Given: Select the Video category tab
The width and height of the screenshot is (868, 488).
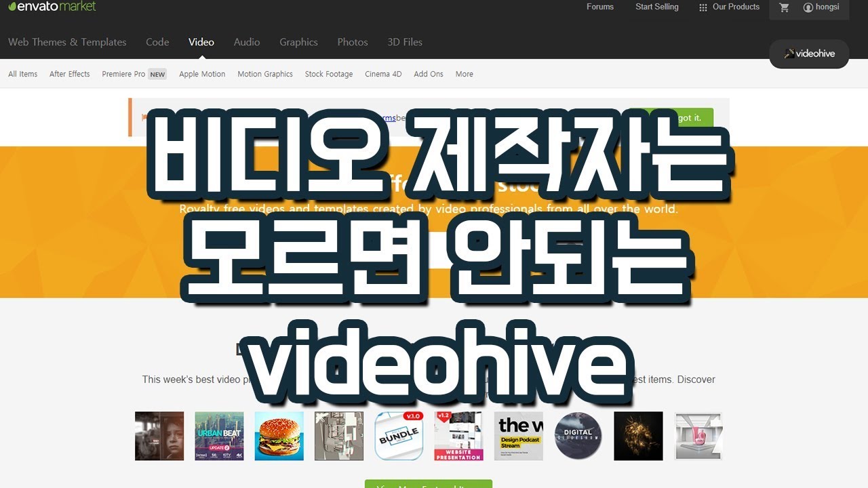Looking at the screenshot, I should pos(201,42).
